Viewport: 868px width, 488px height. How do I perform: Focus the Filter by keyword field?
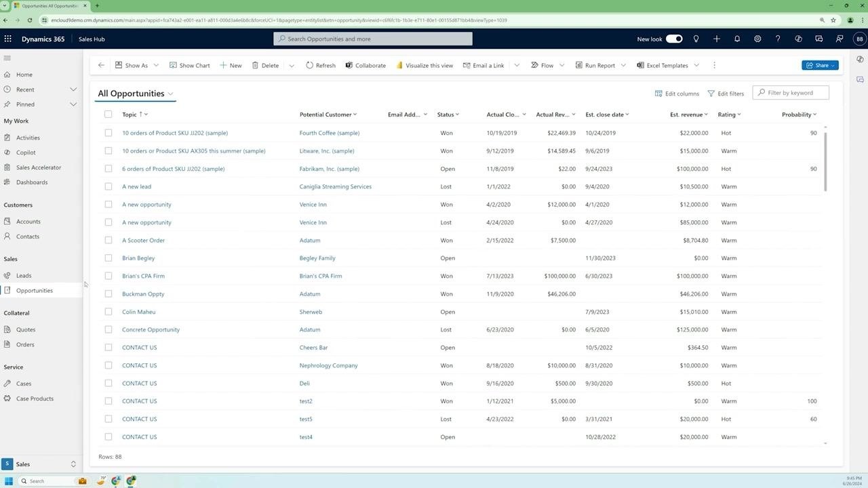[x=791, y=93]
